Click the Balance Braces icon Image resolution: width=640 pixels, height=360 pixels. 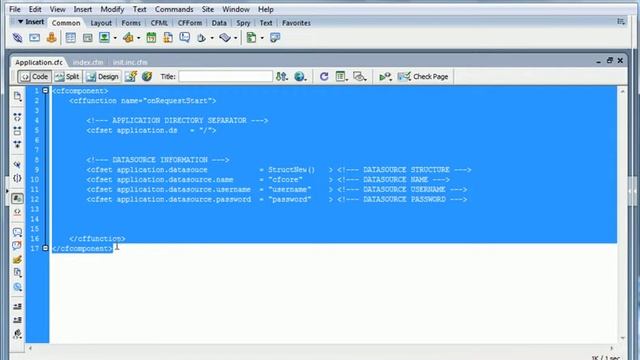coord(17,178)
